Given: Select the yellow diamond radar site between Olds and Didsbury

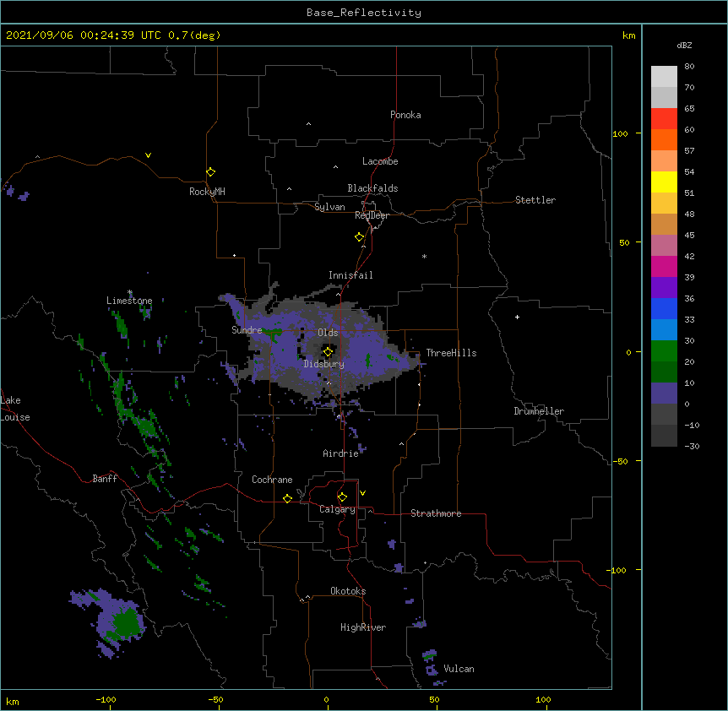Looking at the screenshot, I should (328, 352).
